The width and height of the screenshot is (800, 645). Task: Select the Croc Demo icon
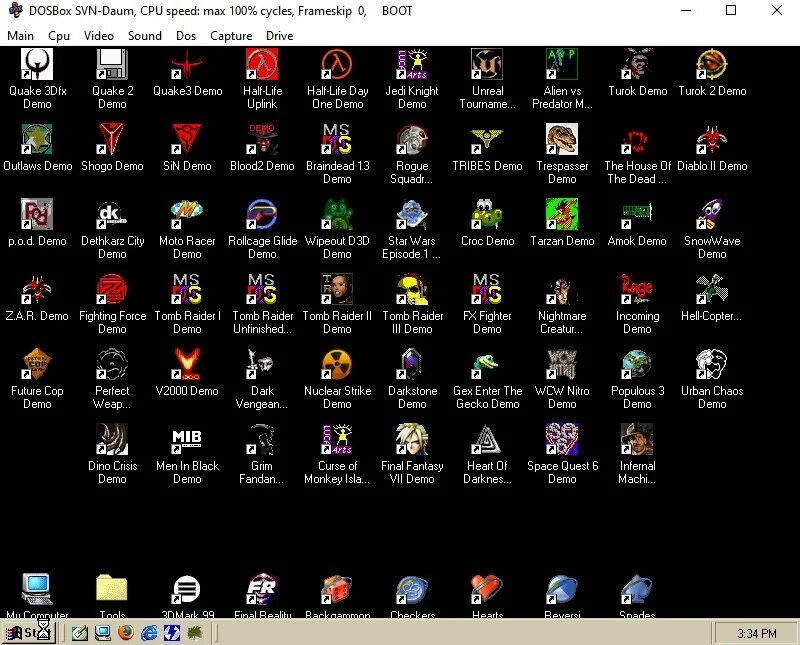(x=487, y=214)
